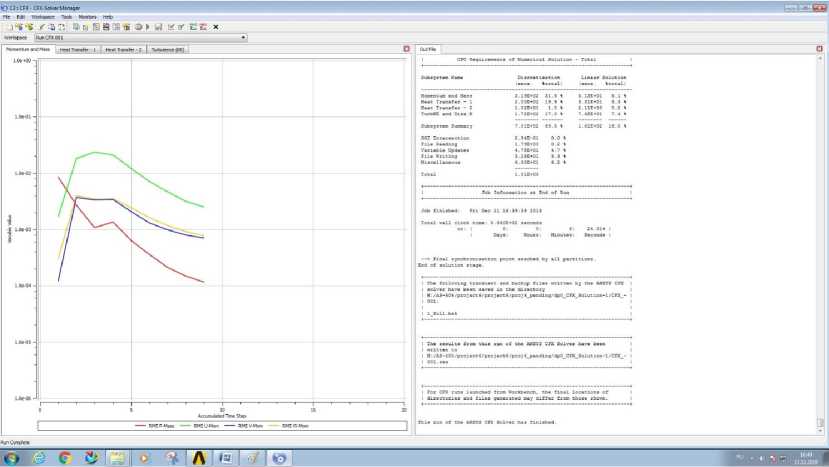
Task: Open the Help menu
Action: [108, 17]
